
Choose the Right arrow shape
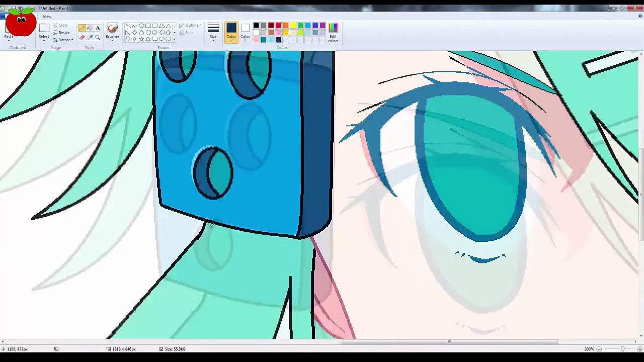155,33
